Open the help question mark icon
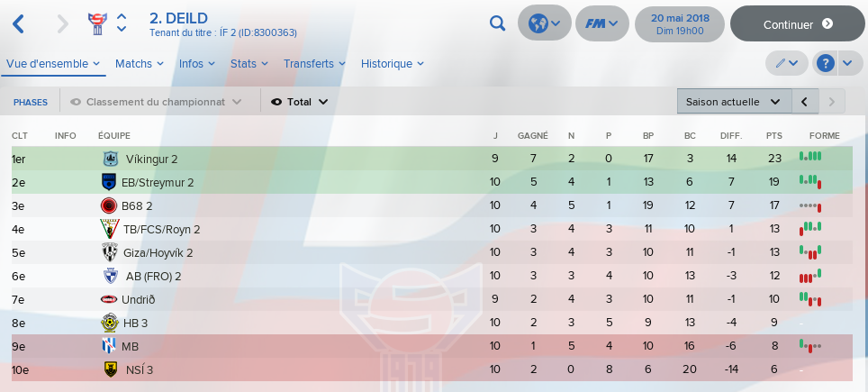 coord(826,64)
